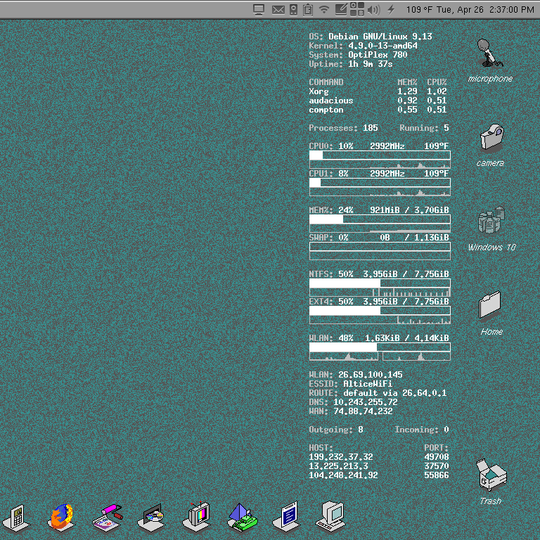Click the date and time clock
The image size is (540, 540).
click(485, 10)
